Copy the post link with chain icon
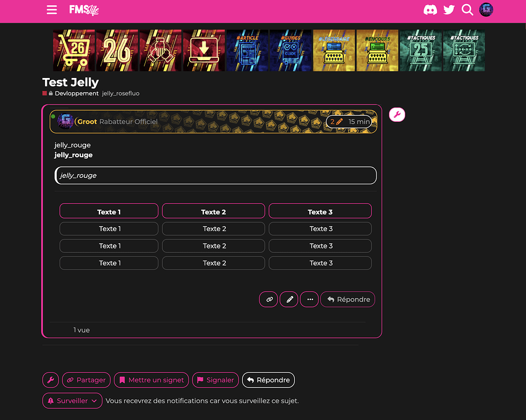This screenshot has width=526, height=420. 269,299
